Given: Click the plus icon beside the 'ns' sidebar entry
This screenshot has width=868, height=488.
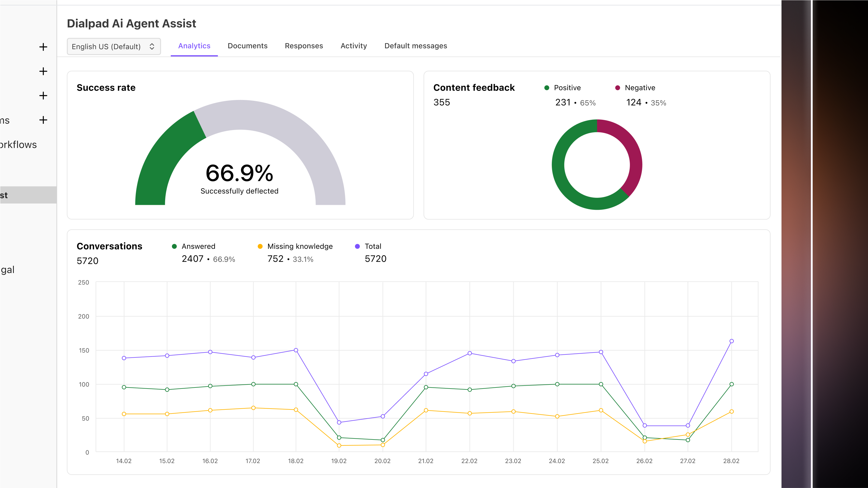Looking at the screenshot, I should click(43, 120).
